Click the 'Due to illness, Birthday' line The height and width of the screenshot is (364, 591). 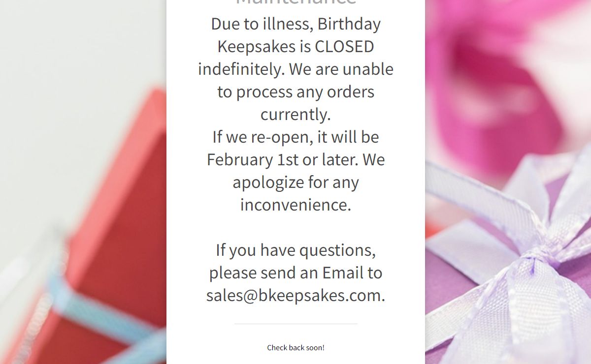[x=295, y=24]
